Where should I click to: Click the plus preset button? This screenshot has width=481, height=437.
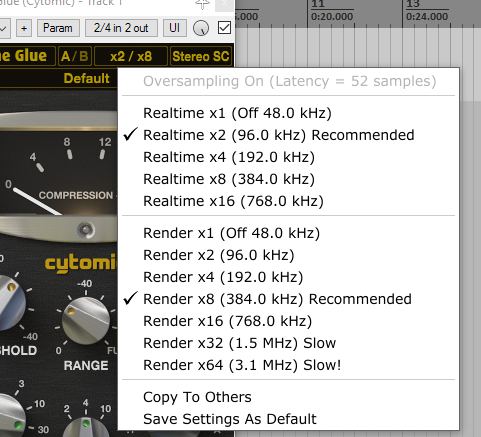(24, 28)
